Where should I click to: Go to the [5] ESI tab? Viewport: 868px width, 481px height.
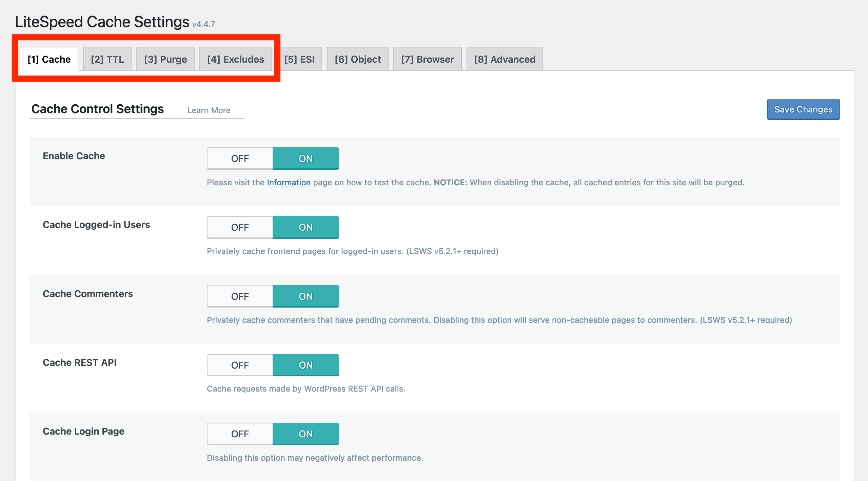[299, 59]
